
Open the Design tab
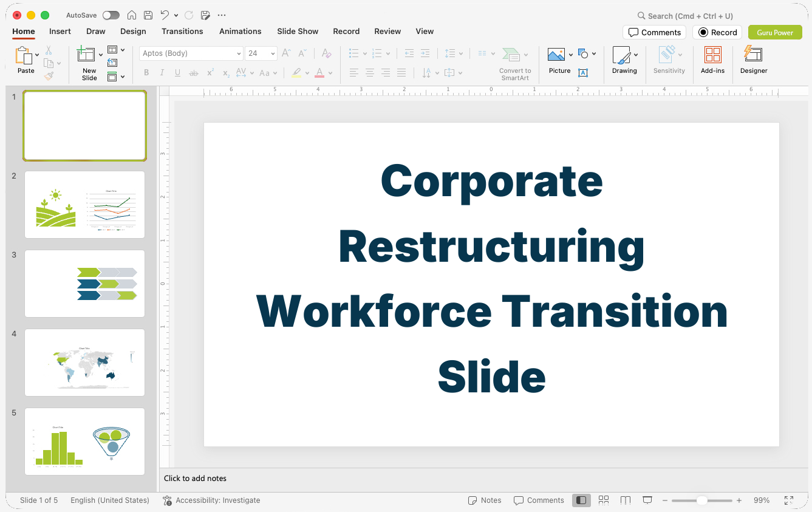click(133, 31)
